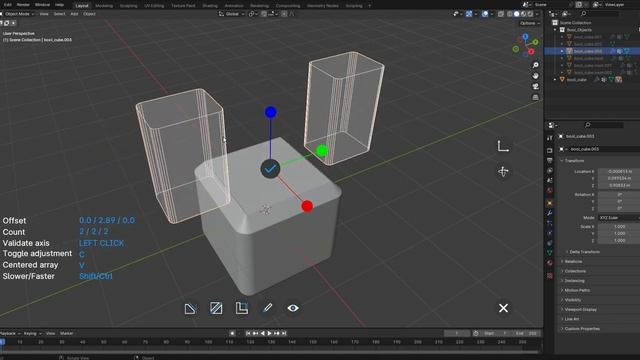This screenshot has height=360, width=640.
Task: Switch to the Modeling workspace tab
Action: point(104,6)
